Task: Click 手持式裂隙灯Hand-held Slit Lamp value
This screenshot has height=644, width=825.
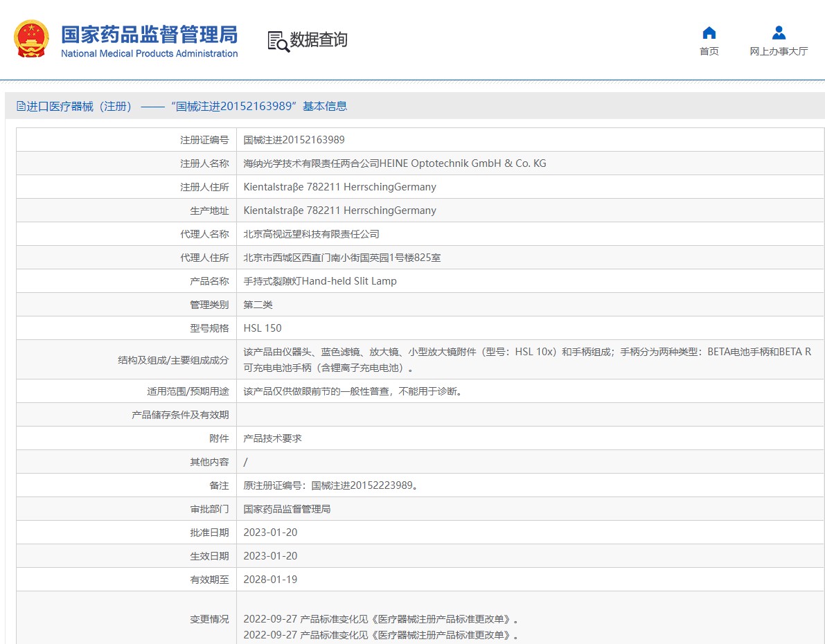Action: pyautogui.click(x=320, y=281)
